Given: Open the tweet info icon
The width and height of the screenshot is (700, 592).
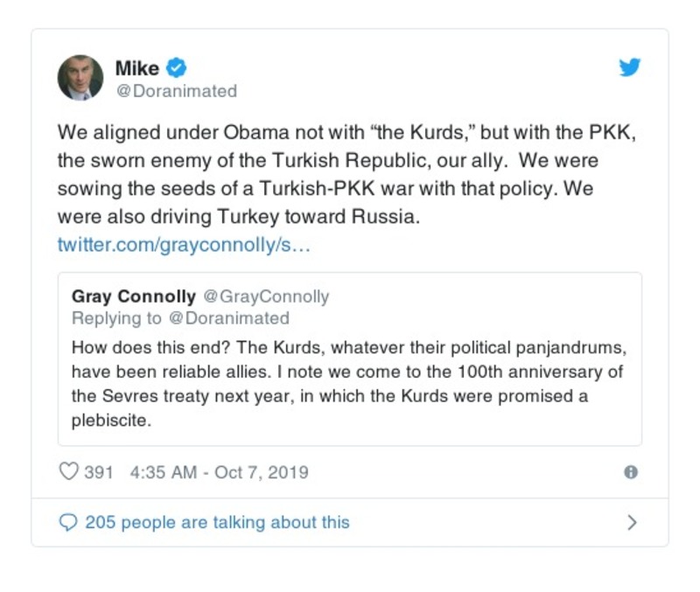Looking at the screenshot, I should click(x=630, y=472).
